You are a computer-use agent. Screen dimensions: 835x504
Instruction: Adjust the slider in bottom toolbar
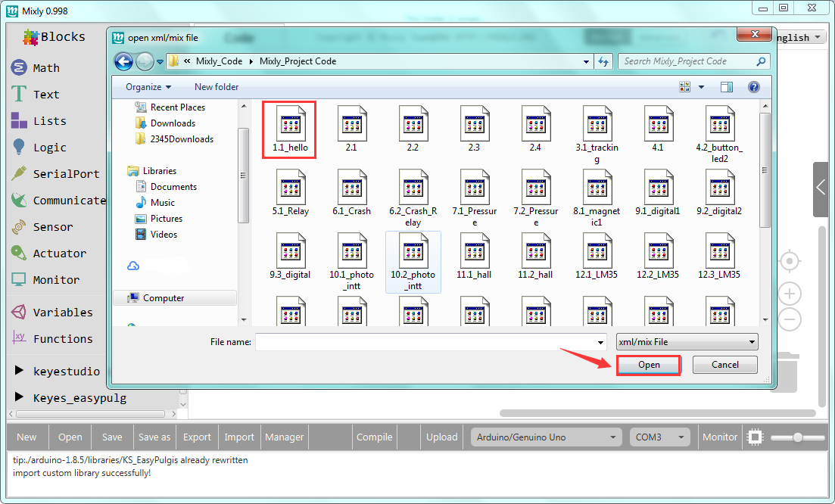pos(797,437)
